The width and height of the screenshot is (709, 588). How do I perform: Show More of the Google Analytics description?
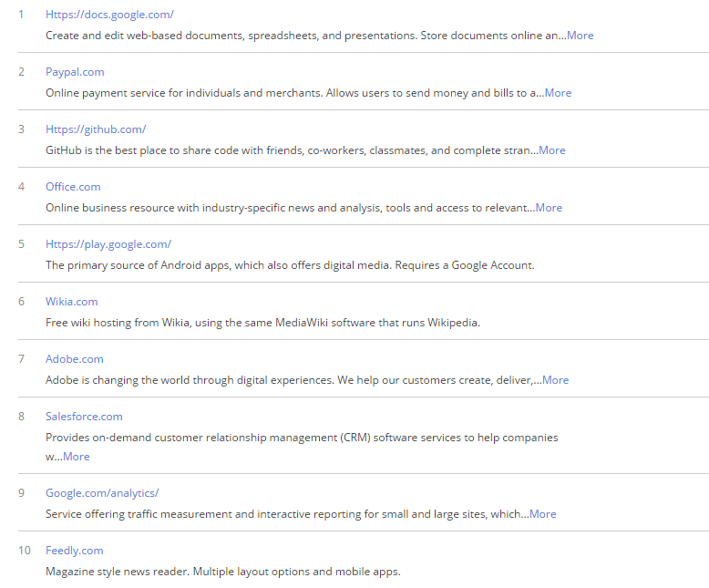coord(542,514)
